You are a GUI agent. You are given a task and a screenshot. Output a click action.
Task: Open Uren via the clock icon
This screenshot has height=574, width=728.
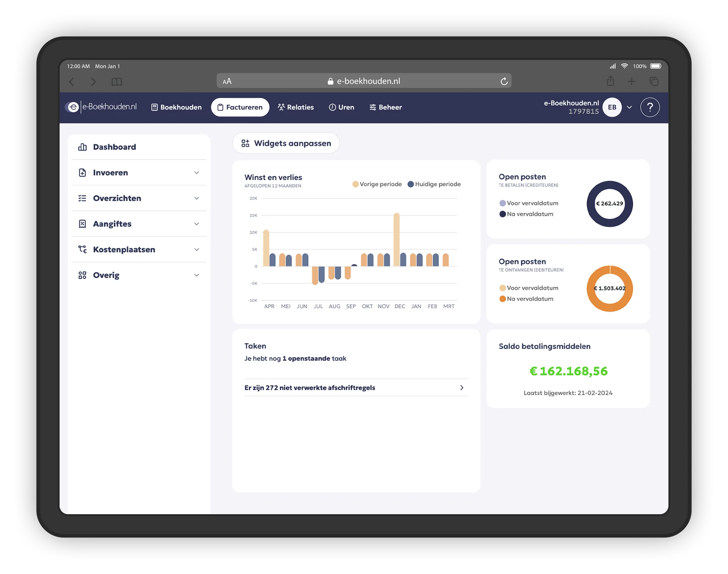coord(332,107)
